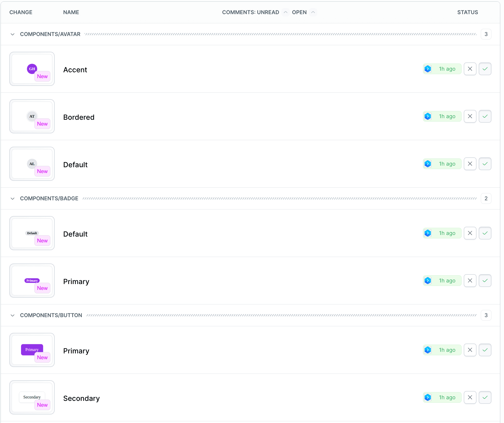The image size is (504, 423).
Task: Deny the Badge Default story change
Action: click(470, 233)
